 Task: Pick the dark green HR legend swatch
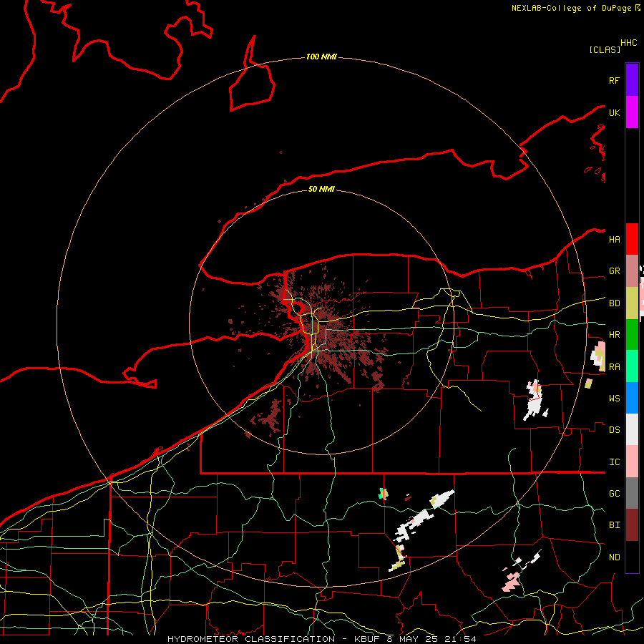click(x=632, y=335)
